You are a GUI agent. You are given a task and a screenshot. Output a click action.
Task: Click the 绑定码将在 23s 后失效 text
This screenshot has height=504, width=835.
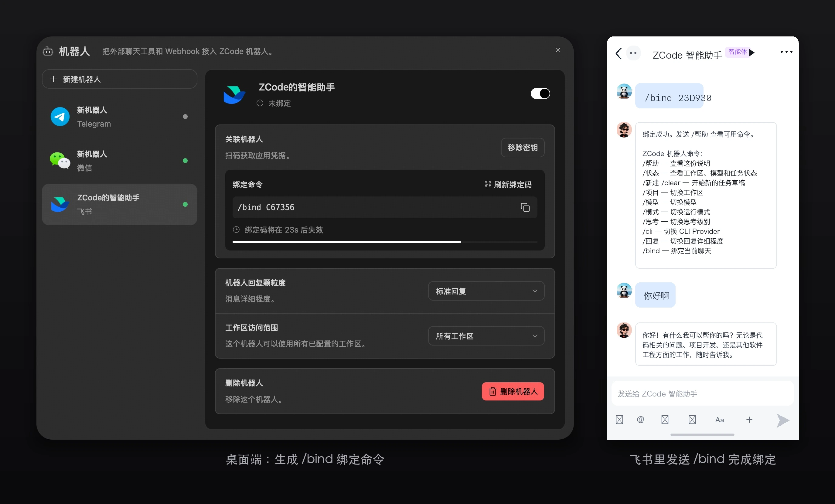[x=284, y=230]
